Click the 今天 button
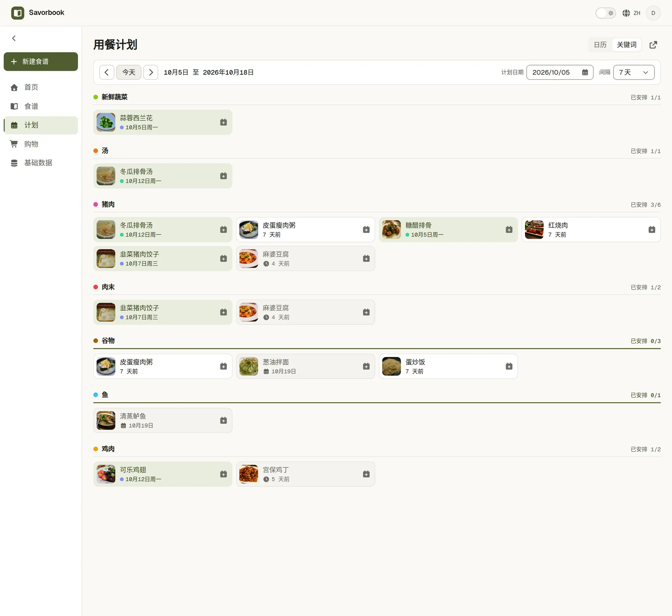 (x=129, y=72)
